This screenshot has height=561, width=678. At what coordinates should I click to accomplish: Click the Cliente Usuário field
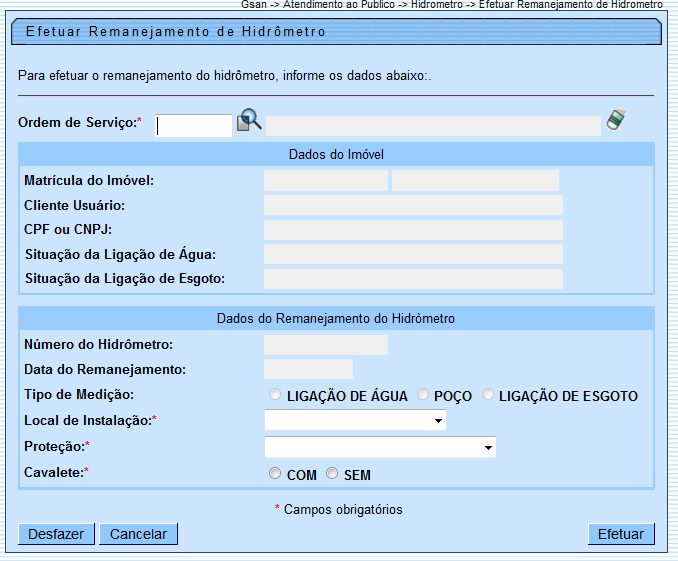point(413,206)
